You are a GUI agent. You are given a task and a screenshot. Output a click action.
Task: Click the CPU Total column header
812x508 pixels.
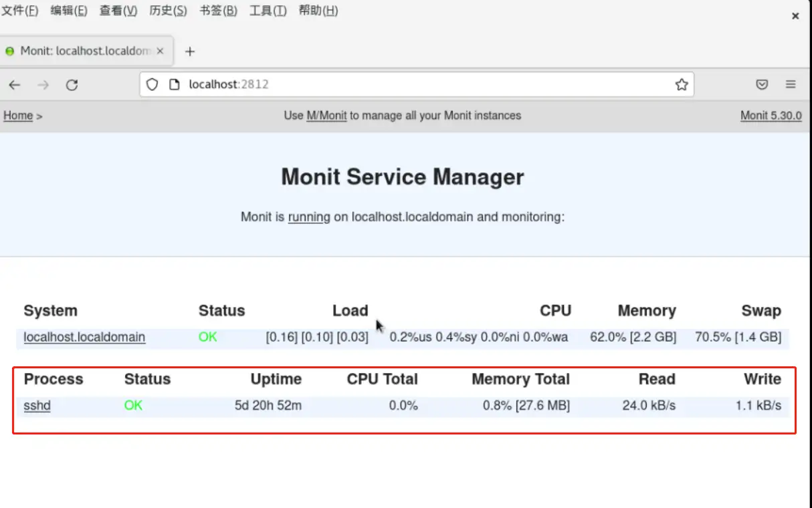click(x=383, y=380)
